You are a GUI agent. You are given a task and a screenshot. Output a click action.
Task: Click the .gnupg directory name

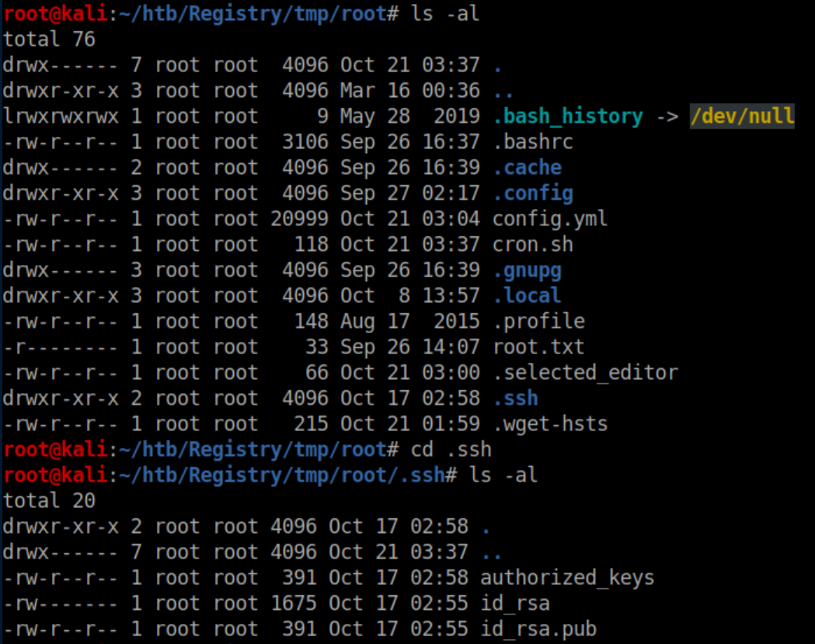527,270
